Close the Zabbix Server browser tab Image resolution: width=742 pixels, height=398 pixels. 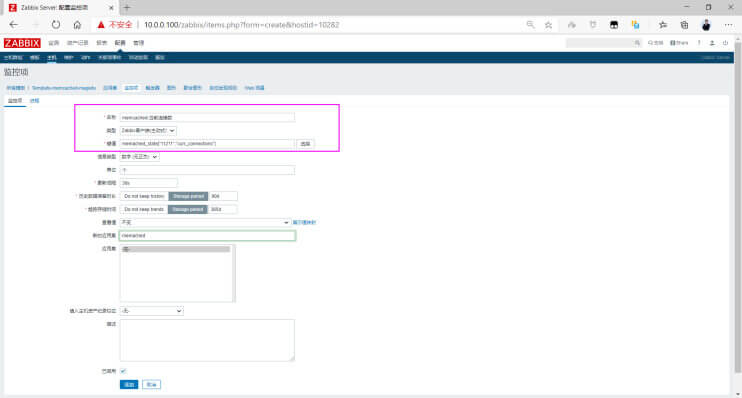(111, 8)
